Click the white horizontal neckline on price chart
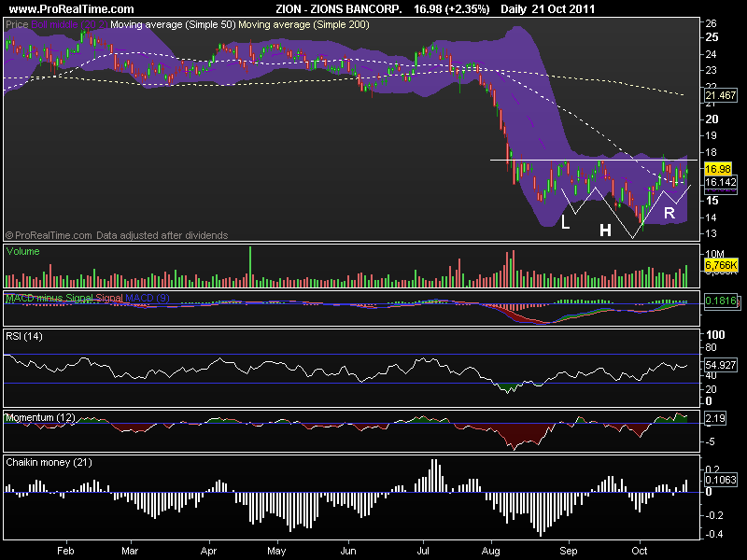747x560 pixels. (594, 160)
